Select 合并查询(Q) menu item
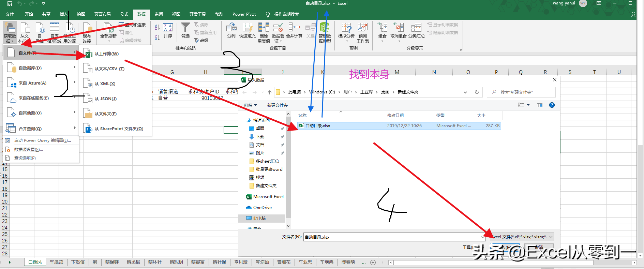The width and height of the screenshot is (644, 269). (x=41, y=129)
